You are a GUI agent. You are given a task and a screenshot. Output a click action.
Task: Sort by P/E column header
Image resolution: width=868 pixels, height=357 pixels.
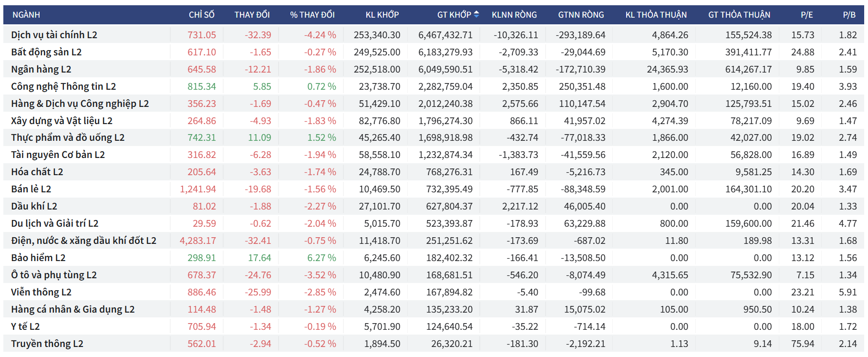tap(806, 15)
